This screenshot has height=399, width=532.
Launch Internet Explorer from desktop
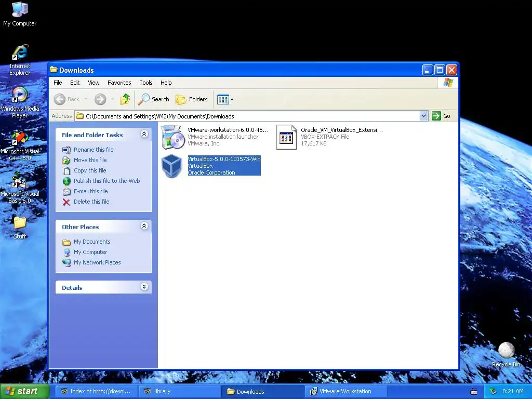(20, 60)
